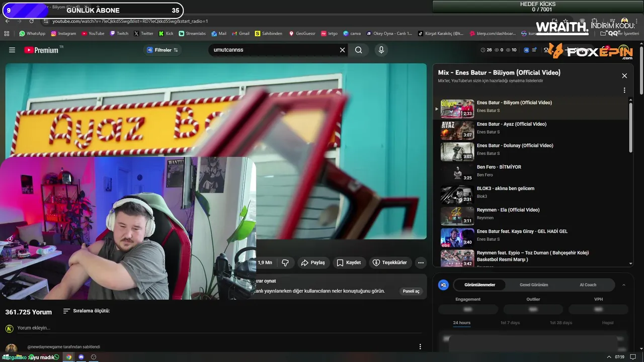Open the GeoGuessr bookmark
The image size is (644, 362).
pyautogui.click(x=302, y=34)
